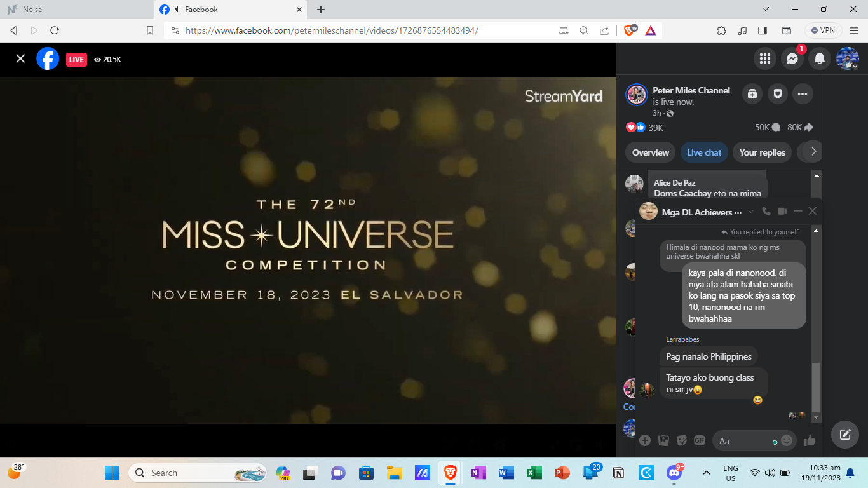868x488 pixels.
Task: Save the live video
Action: [752, 94]
